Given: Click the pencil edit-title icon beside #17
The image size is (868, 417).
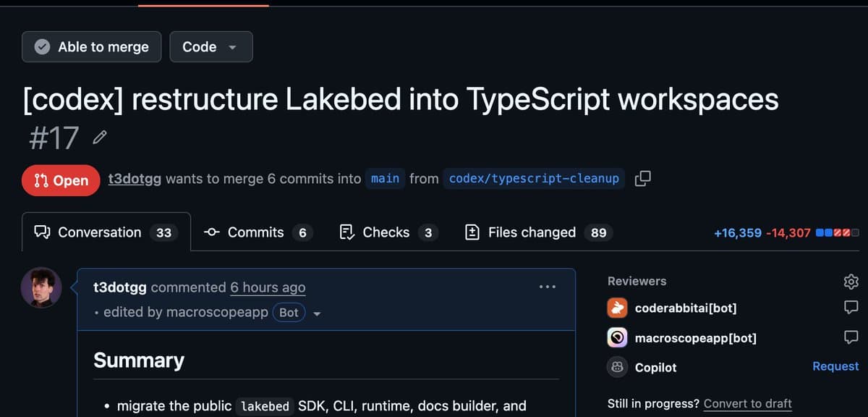Looking at the screenshot, I should point(101,136).
